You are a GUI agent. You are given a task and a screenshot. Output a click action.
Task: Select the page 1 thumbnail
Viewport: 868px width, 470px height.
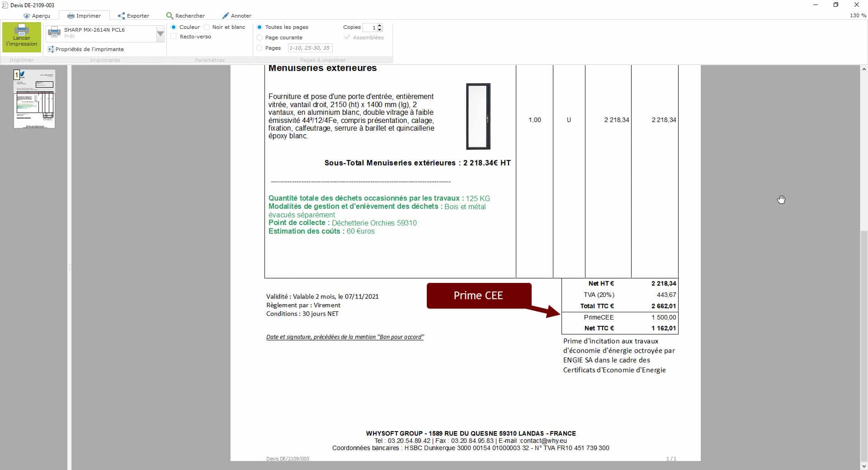coord(34,99)
